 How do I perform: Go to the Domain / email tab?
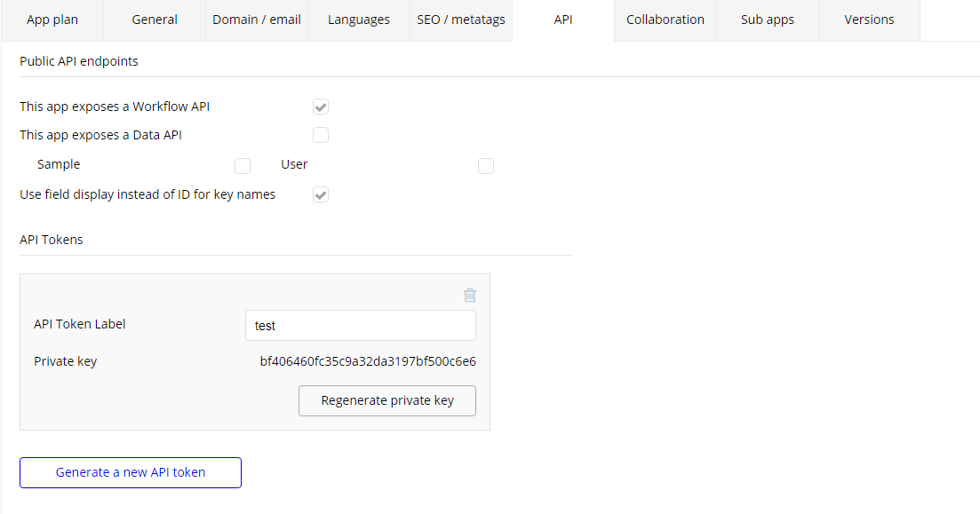(x=257, y=20)
